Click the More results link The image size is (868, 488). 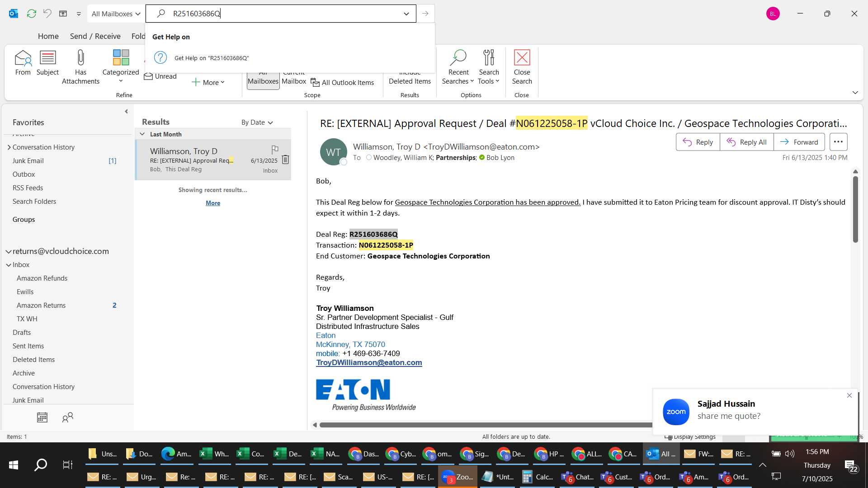point(213,203)
